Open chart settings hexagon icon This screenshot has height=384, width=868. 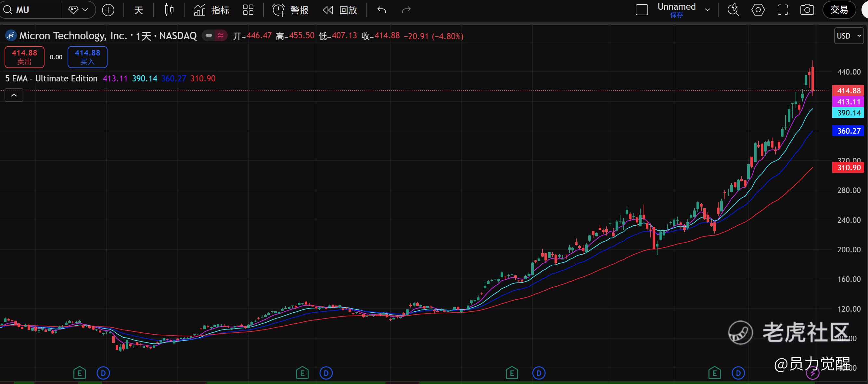758,10
